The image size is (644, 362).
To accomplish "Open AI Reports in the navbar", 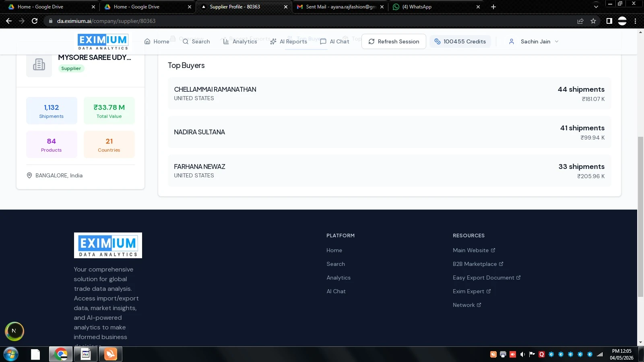I will tap(289, 41).
